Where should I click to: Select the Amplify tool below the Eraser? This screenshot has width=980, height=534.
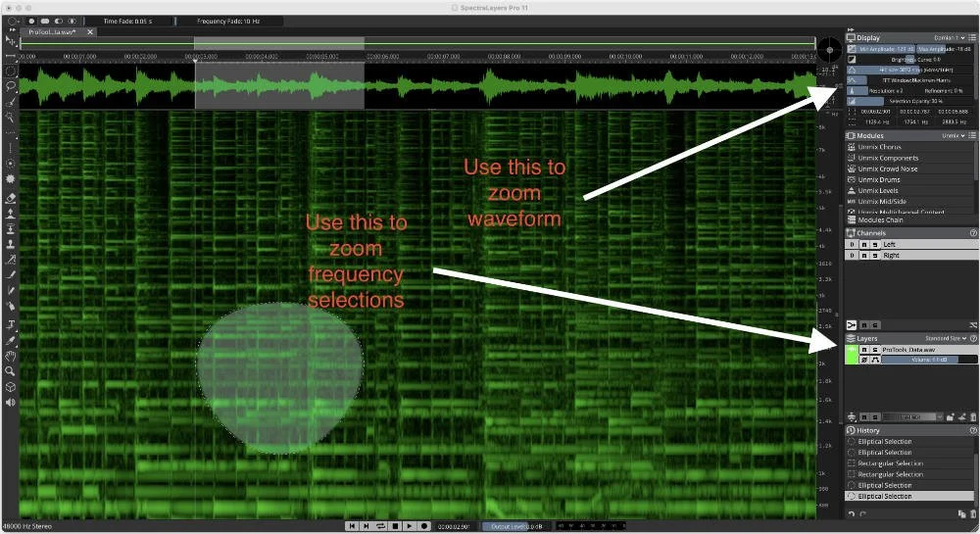11,214
